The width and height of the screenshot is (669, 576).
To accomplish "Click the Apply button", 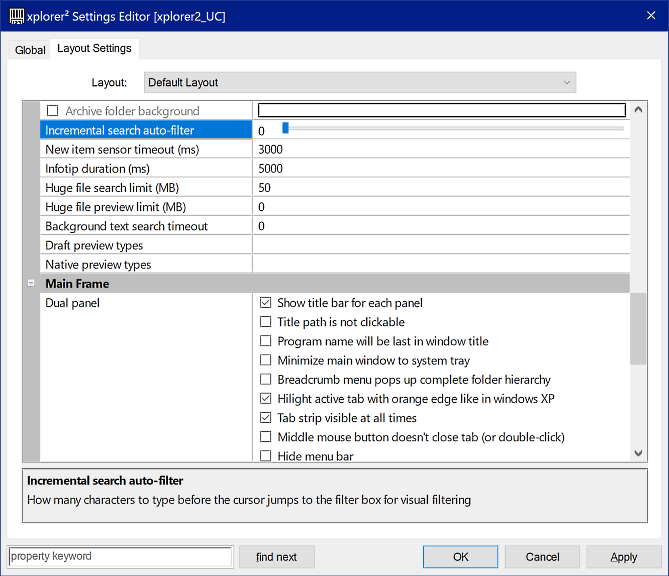I will (623, 557).
